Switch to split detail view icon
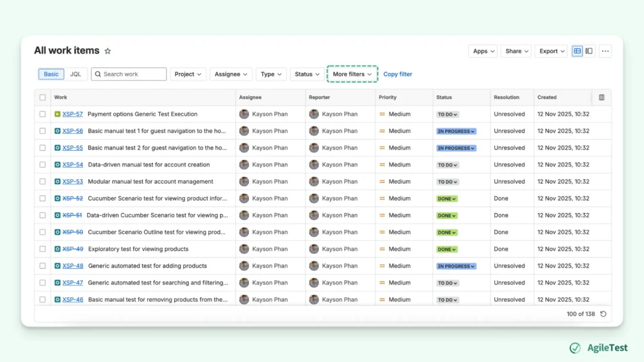Image resolution: width=644 pixels, height=362 pixels. (x=589, y=51)
